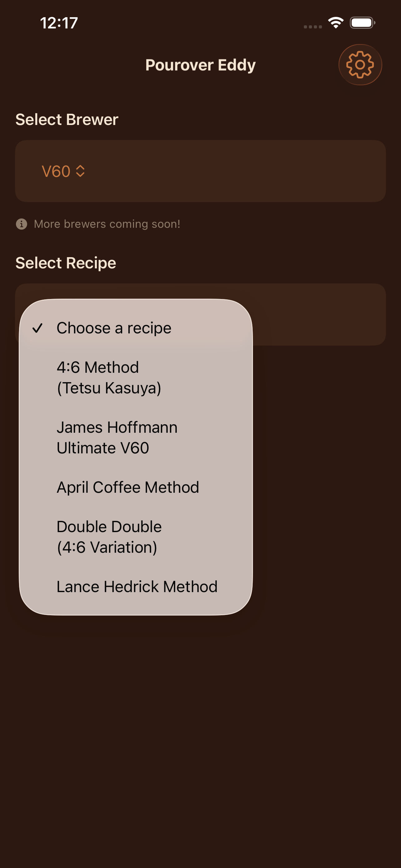Click the info icon beside brewer note

pos(22,224)
